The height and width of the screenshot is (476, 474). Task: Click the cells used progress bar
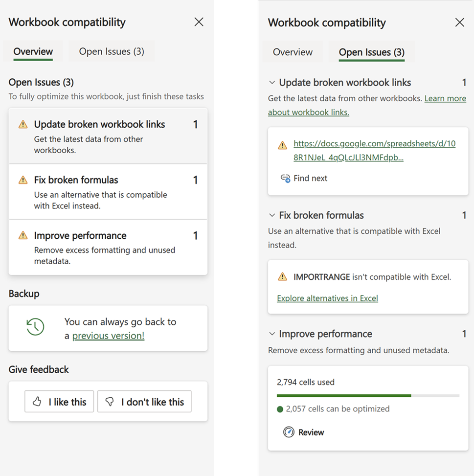coord(368,396)
